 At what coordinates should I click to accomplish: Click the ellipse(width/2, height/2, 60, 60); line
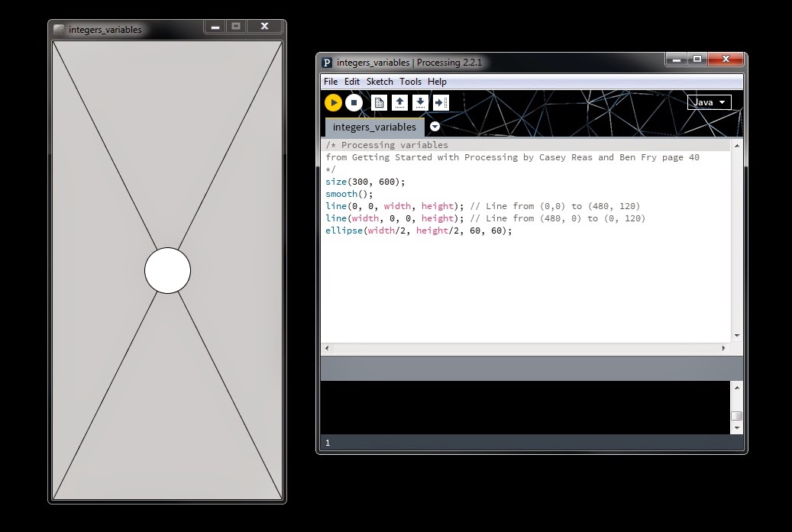(x=419, y=231)
